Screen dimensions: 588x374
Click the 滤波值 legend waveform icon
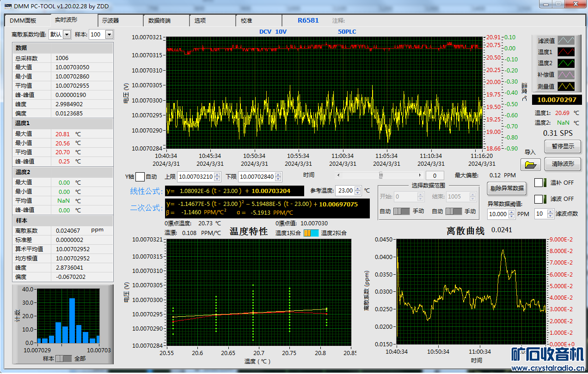click(x=566, y=41)
